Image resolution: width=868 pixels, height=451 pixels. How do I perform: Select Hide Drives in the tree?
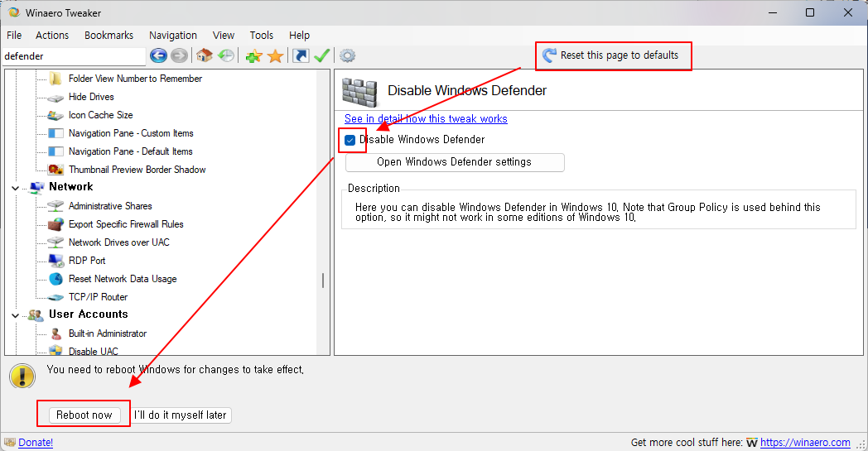coord(91,97)
